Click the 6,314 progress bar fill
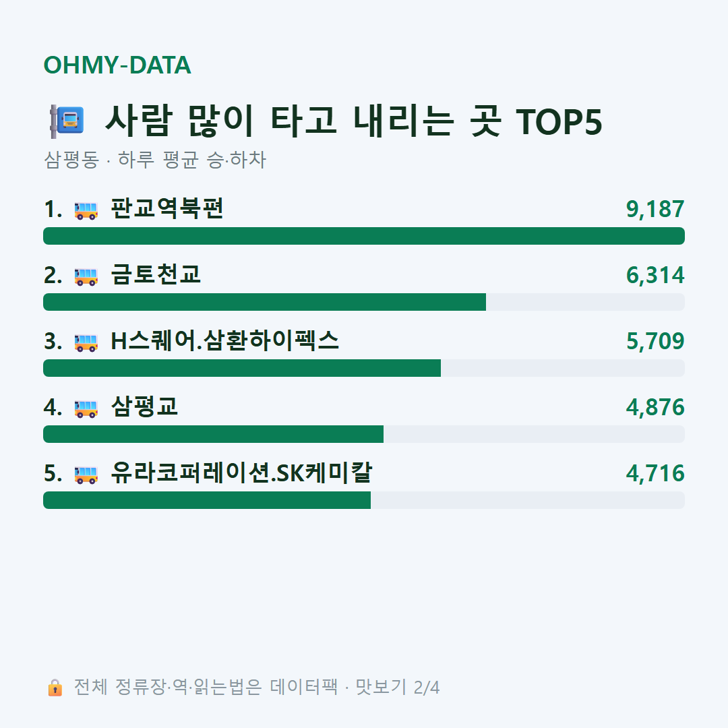The height and width of the screenshot is (728, 728). (265, 302)
